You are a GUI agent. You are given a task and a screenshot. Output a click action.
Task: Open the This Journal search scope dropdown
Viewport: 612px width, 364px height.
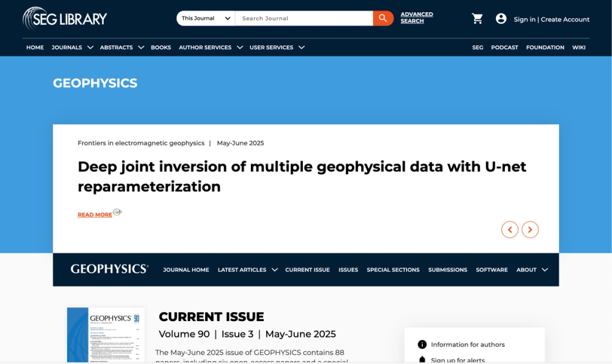(x=206, y=18)
